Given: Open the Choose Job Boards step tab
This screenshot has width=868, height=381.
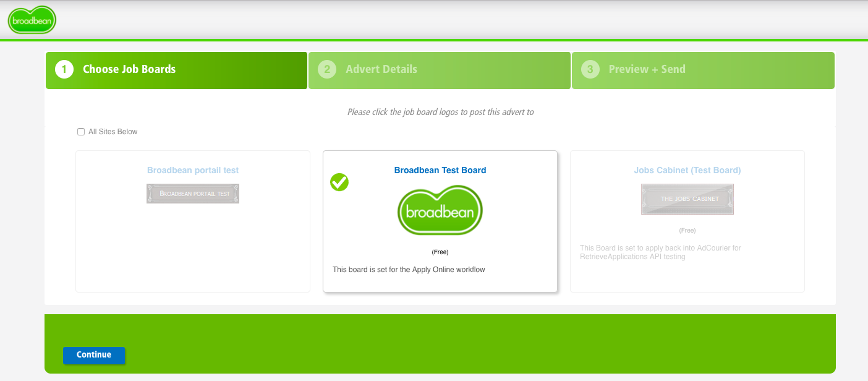Looking at the screenshot, I should (x=176, y=71).
